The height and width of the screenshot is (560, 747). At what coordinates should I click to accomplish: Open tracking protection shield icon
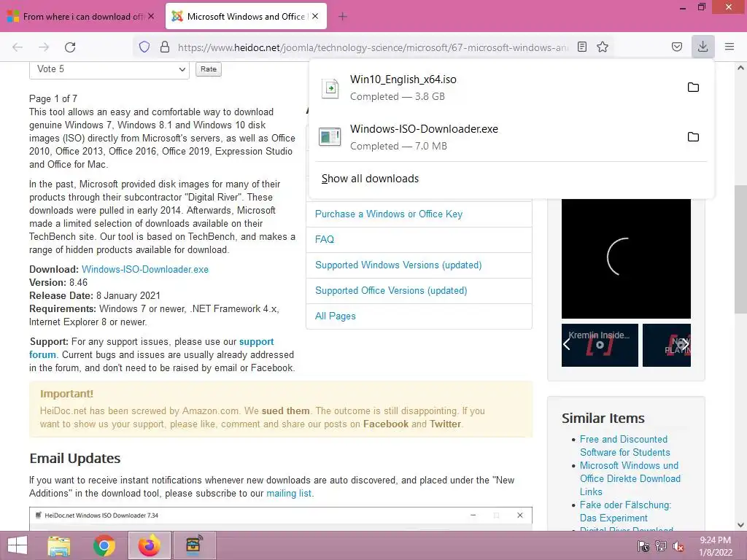pos(144,47)
